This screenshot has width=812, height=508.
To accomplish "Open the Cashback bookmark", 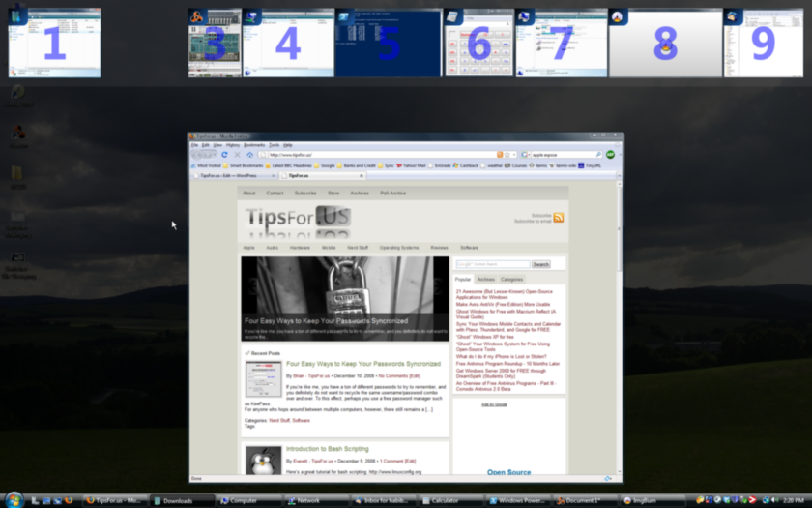I will coord(465,165).
